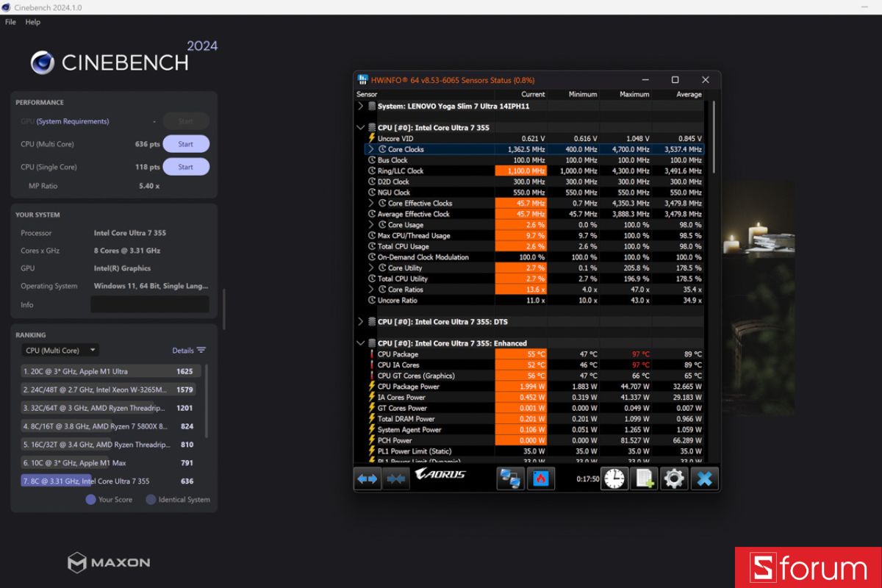The width and height of the screenshot is (882, 588).
Task: Click the Details filter lines icon in Ranking
Action: [201, 350]
